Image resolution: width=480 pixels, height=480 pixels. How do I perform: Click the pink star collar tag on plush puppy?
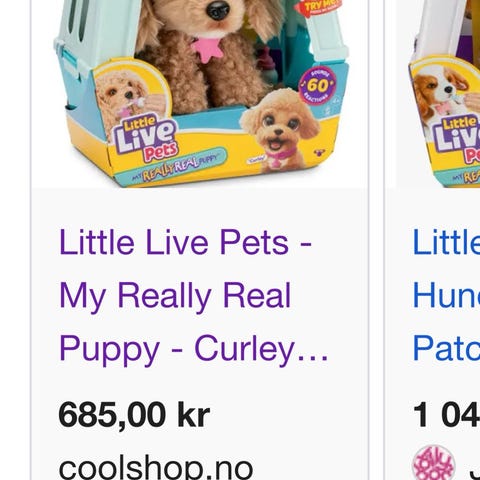207,51
